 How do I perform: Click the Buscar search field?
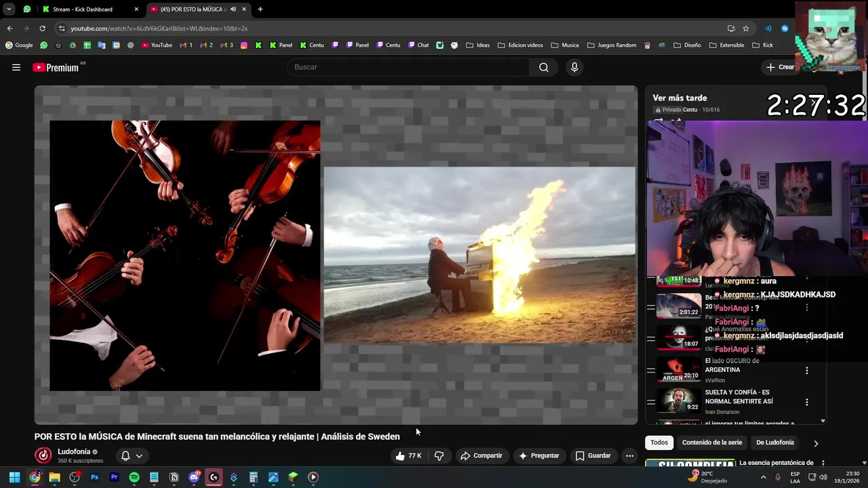coord(409,67)
